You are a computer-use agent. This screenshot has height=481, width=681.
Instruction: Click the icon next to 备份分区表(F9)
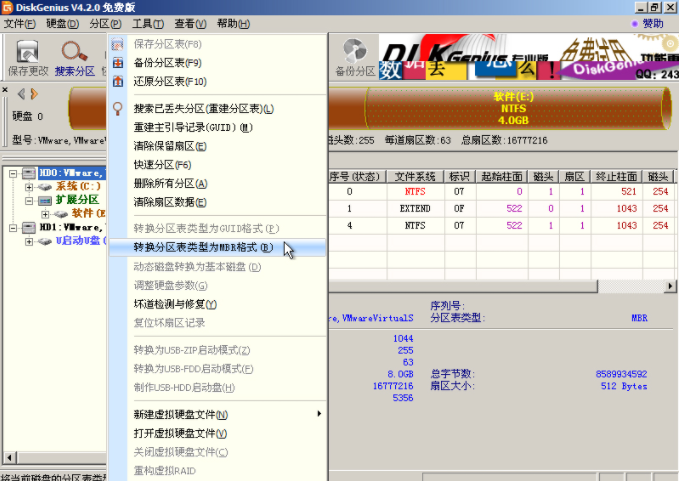click(x=118, y=63)
